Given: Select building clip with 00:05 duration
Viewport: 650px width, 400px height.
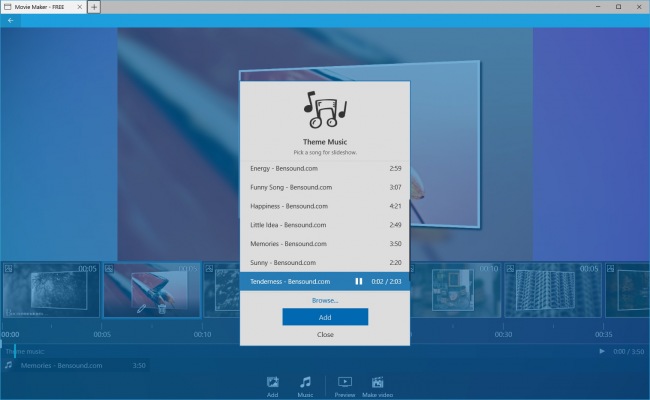Looking at the screenshot, I should point(553,290).
